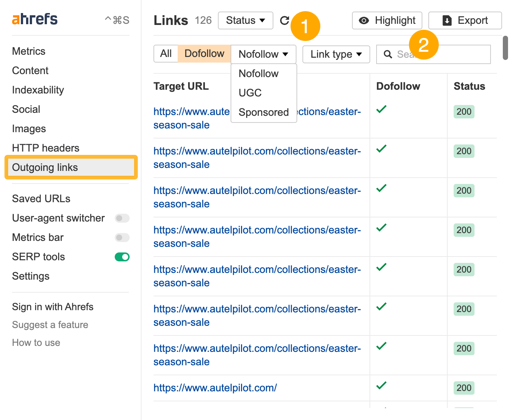Select the All filter tab
514x420 pixels.
pos(166,54)
